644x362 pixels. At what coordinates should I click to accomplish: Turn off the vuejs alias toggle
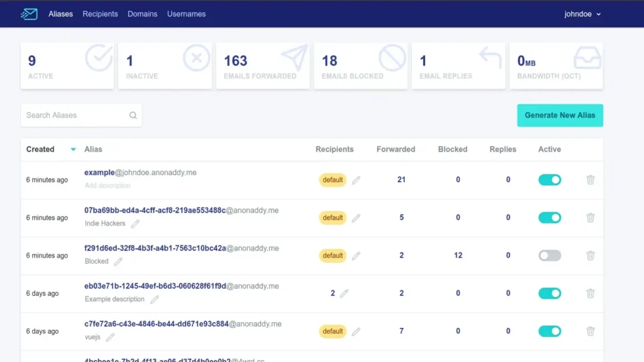tap(549, 331)
